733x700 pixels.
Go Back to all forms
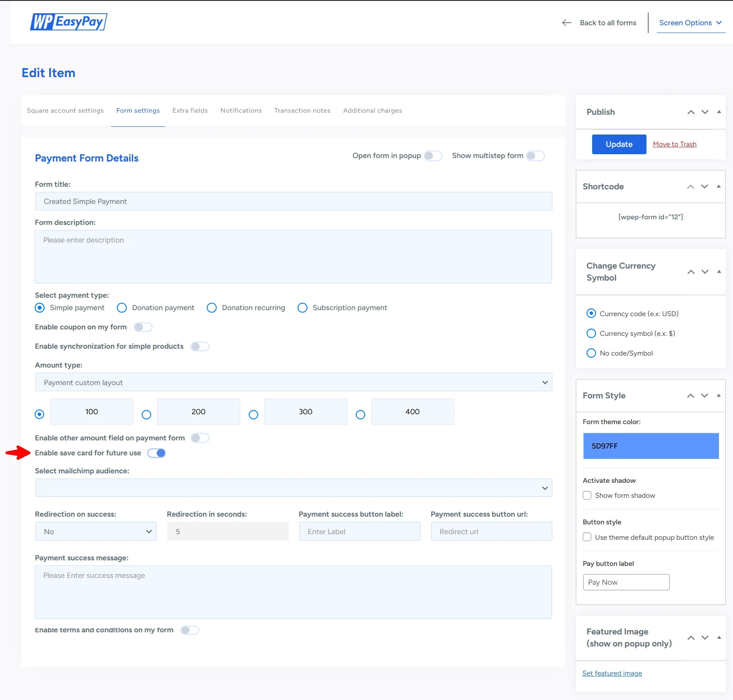point(608,23)
